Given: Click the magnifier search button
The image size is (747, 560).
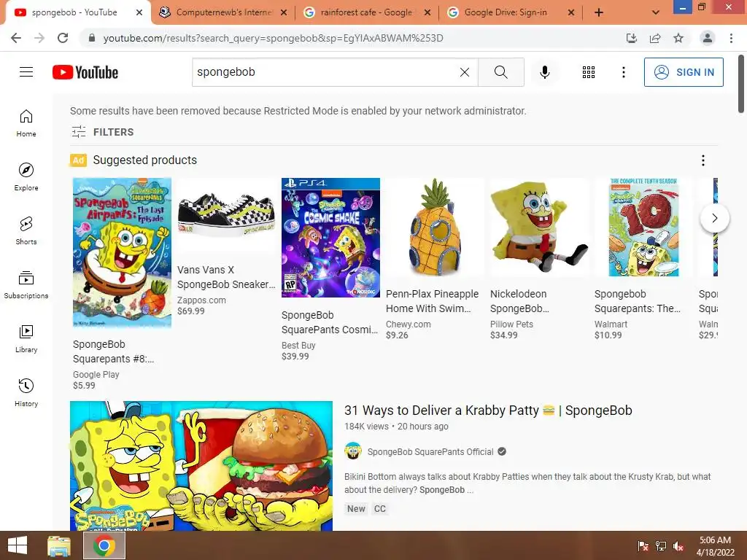Looking at the screenshot, I should click(x=500, y=72).
